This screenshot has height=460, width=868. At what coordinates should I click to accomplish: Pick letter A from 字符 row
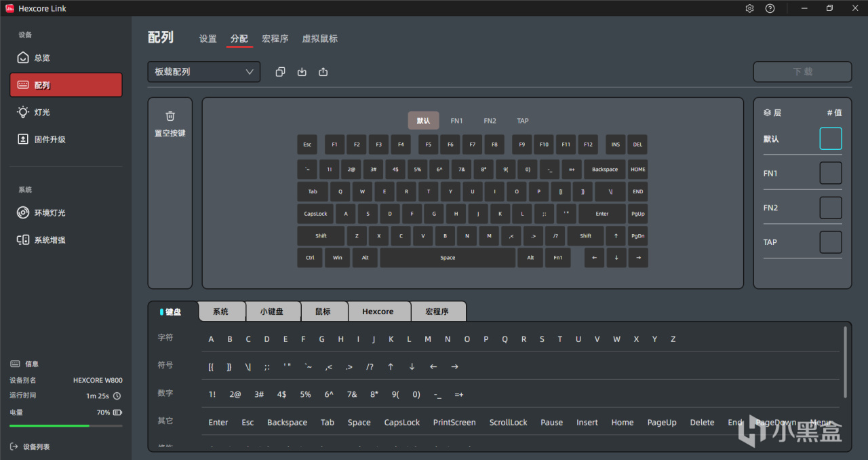(212, 339)
